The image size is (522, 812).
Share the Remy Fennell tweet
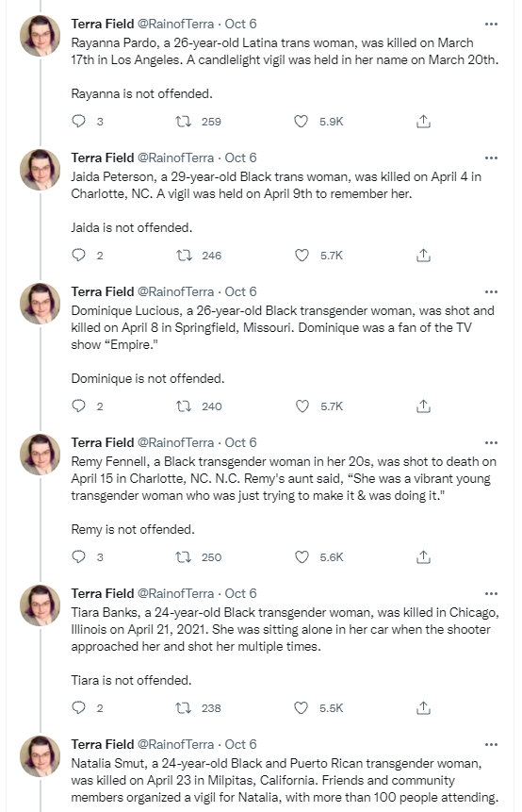coord(423,556)
